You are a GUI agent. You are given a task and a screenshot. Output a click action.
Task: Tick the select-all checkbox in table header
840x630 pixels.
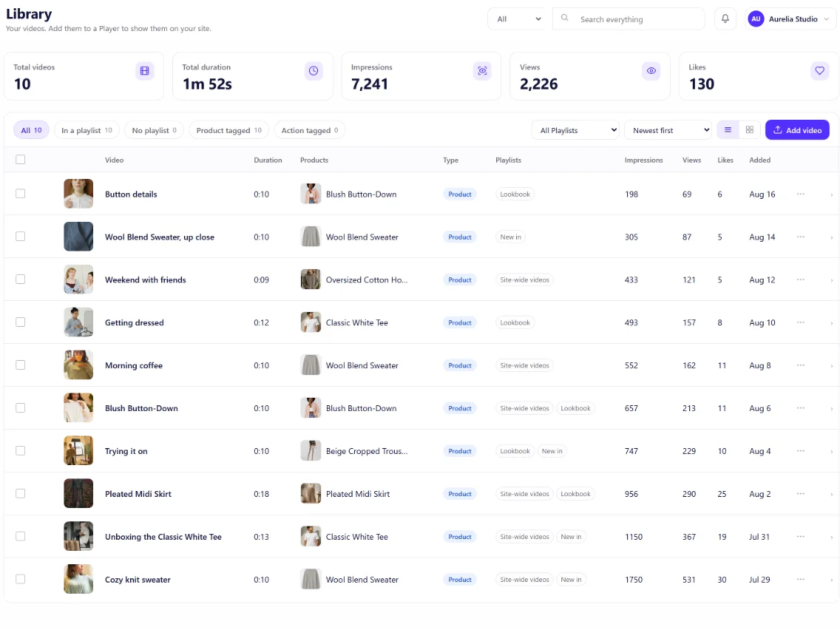coord(21,160)
